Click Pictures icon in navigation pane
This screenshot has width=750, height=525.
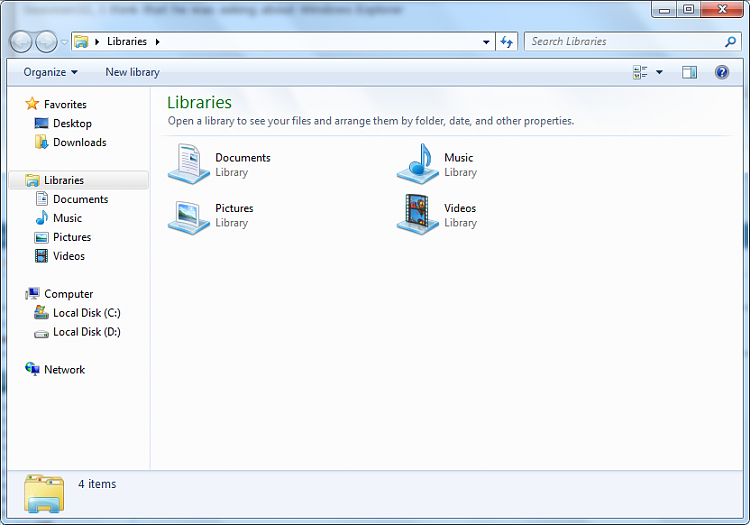pyautogui.click(x=42, y=238)
